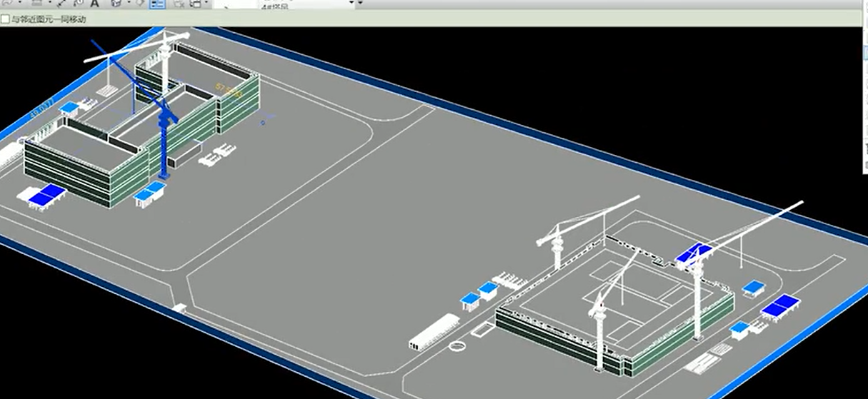Open the Measure tool dropdown arrow
868x399 pixels.
pos(49,3)
